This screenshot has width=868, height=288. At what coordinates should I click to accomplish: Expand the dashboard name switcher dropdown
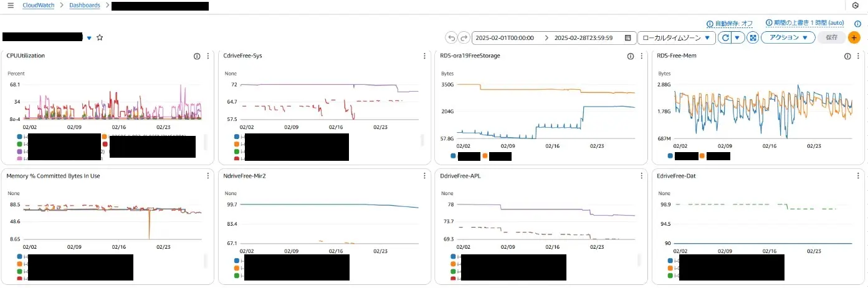[x=89, y=38]
